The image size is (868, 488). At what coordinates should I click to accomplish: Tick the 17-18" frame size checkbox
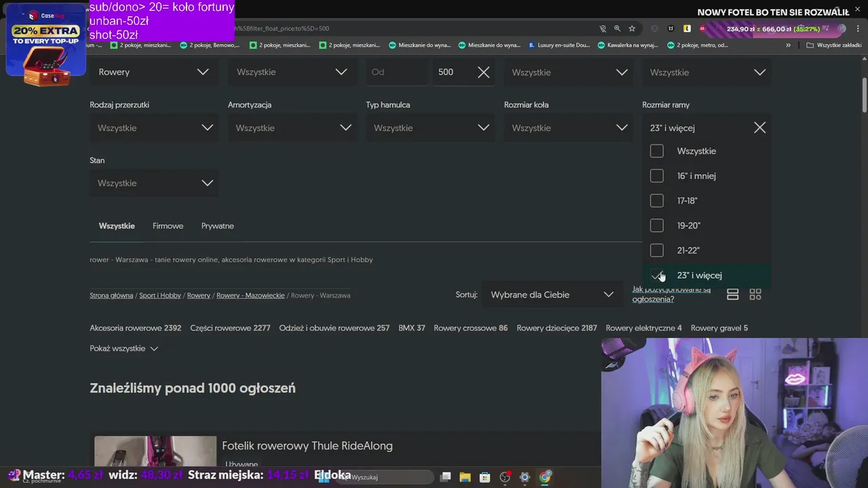[656, 201]
